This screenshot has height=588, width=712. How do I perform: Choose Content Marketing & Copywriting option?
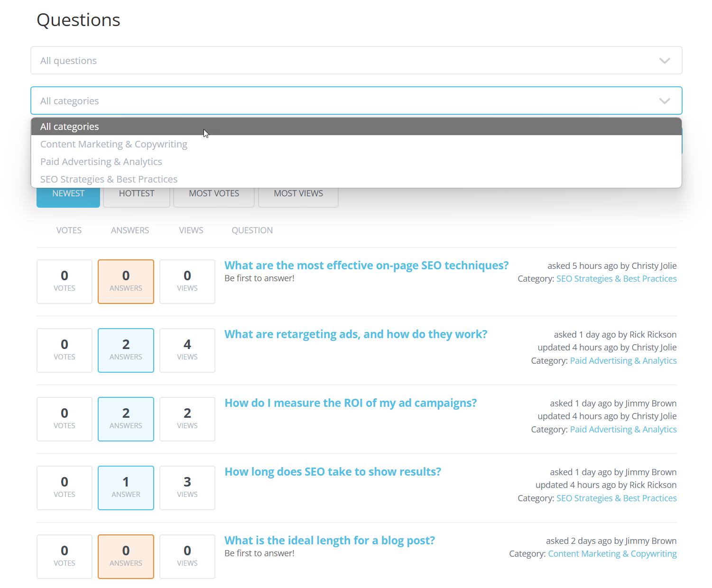pos(356,144)
